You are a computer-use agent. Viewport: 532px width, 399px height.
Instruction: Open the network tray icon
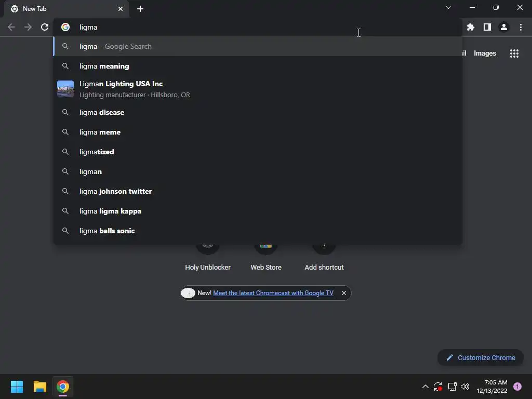452,387
